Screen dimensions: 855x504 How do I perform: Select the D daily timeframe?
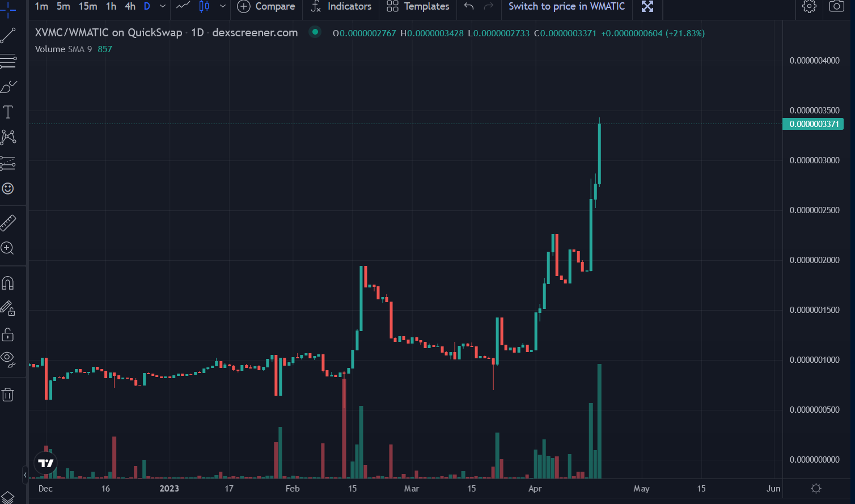pos(147,6)
